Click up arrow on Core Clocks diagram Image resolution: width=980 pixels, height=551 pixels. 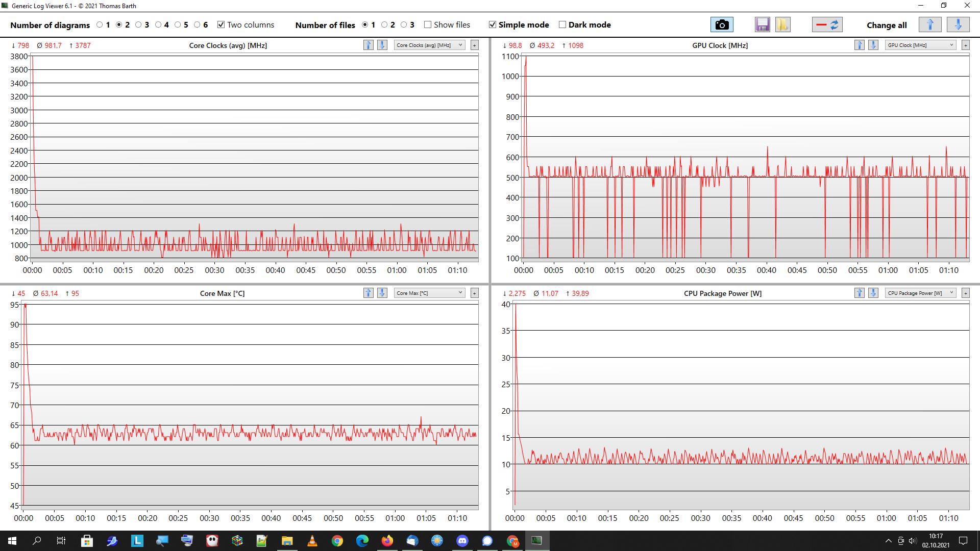(x=368, y=45)
